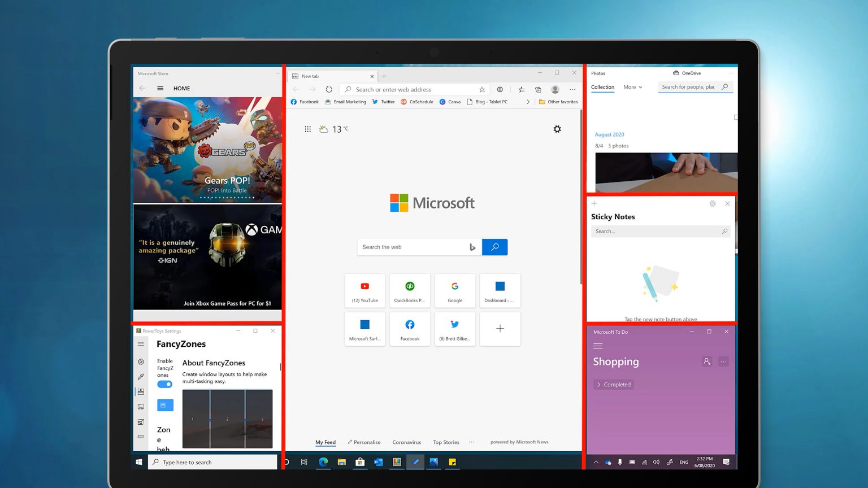
Task: Open the Coronavirus feed tab
Action: point(407,442)
